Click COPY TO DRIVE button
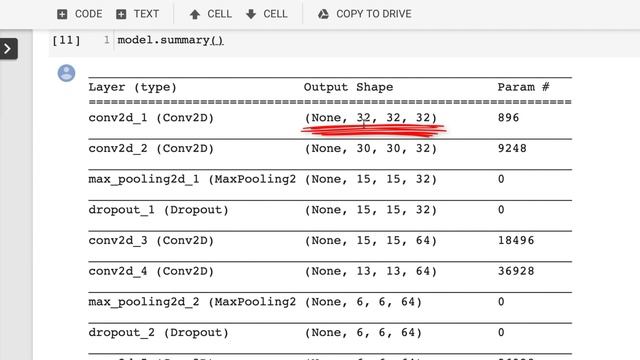Image resolution: width=640 pixels, height=360 pixels. tap(364, 14)
